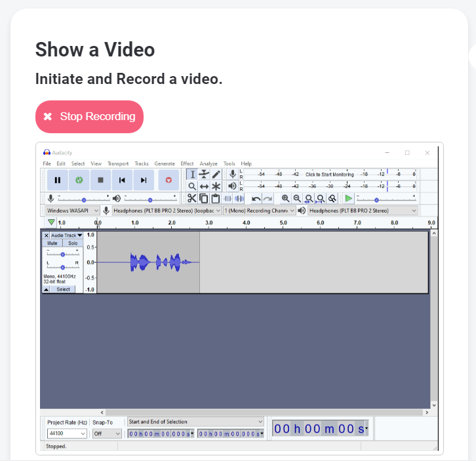476x462 pixels.
Task: Open the Transport menu
Action: pyautogui.click(x=118, y=163)
